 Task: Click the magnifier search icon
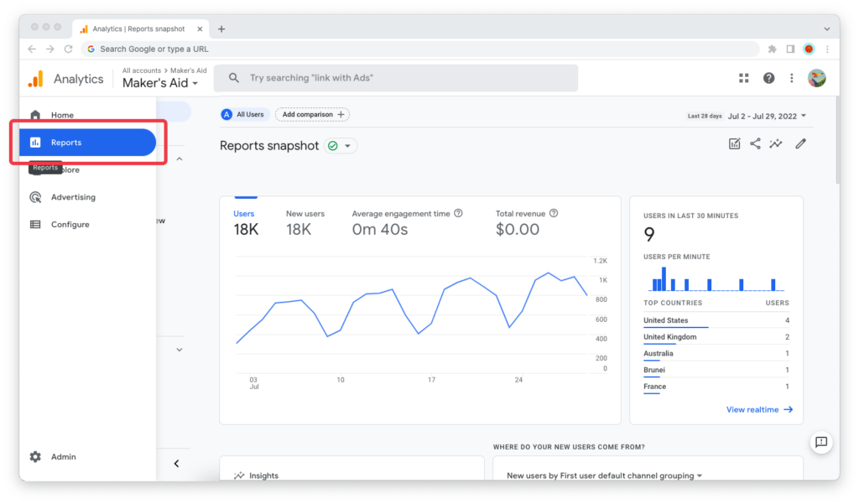coord(234,78)
